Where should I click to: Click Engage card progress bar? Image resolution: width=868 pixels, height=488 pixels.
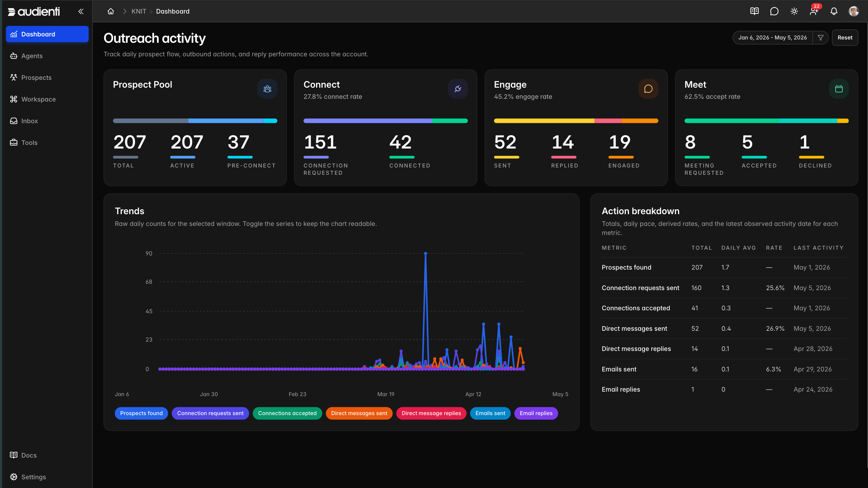tap(576, 121)
